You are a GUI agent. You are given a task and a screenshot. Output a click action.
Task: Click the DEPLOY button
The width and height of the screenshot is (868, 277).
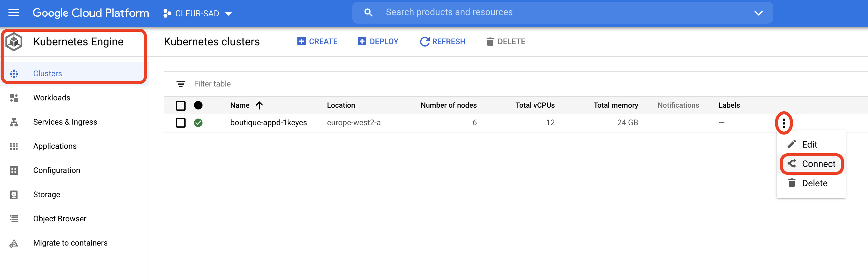pos(378,41)
